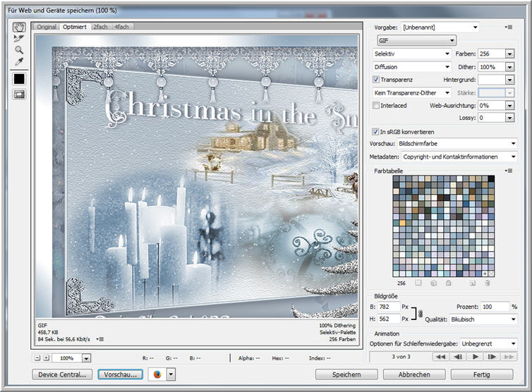Image resolution: width=532 pixels, height=392 pixels.
Task: Open Vorschau Bildschirmfarbe dropdown
Action: click(x=457, y=143)
